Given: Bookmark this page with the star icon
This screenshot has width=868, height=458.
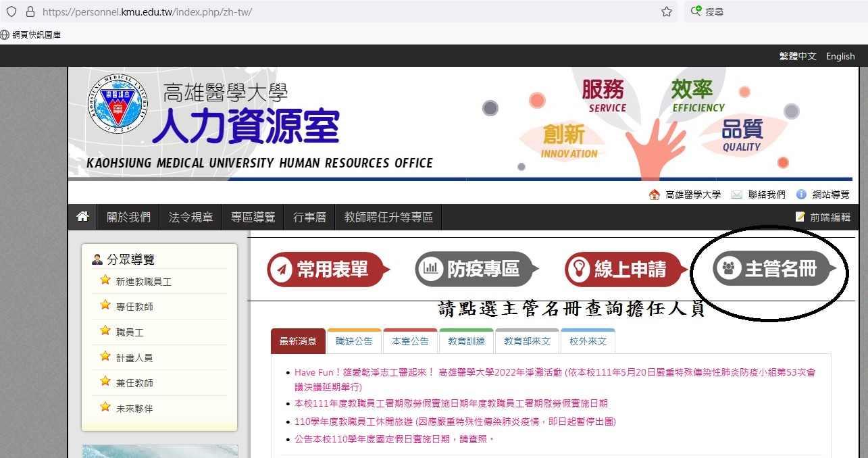Looking at the screenshot, I should pos(667,11).
